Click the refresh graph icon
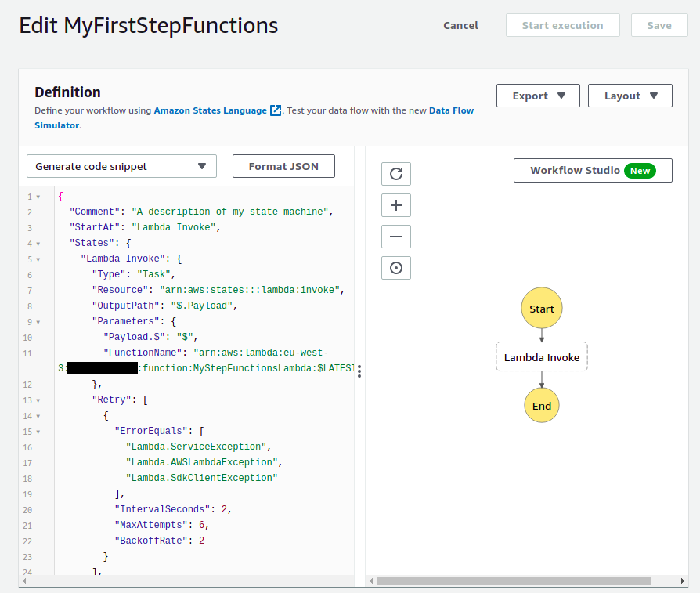This screenshot has height=593, width=700. click(395, 174)
